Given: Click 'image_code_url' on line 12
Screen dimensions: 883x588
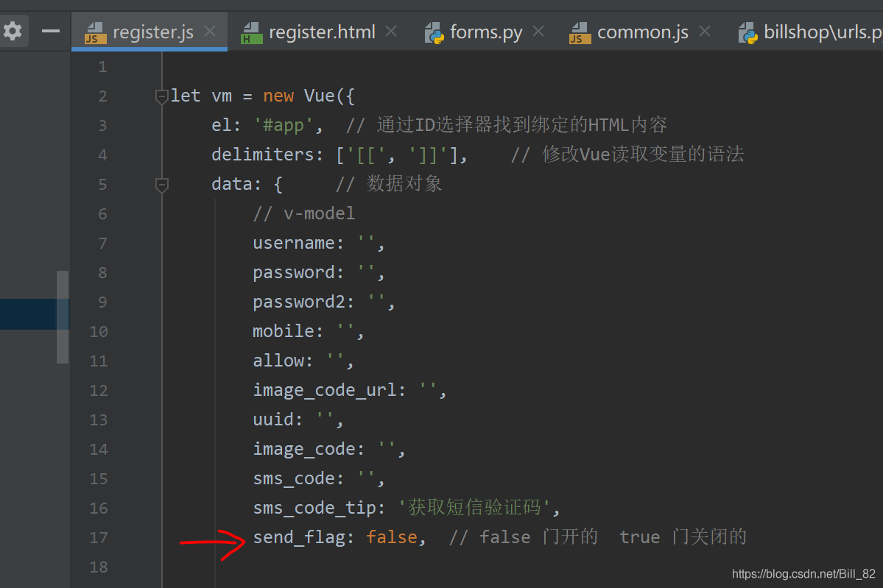Looking at the screenshot, I should point(325,390).
